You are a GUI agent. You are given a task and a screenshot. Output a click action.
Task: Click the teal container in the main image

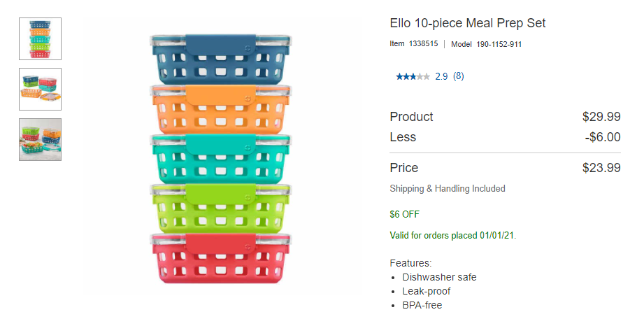[221, 159]
